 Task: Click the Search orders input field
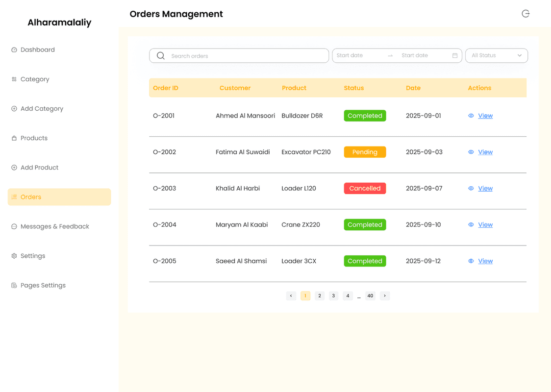tap(245, 56)
